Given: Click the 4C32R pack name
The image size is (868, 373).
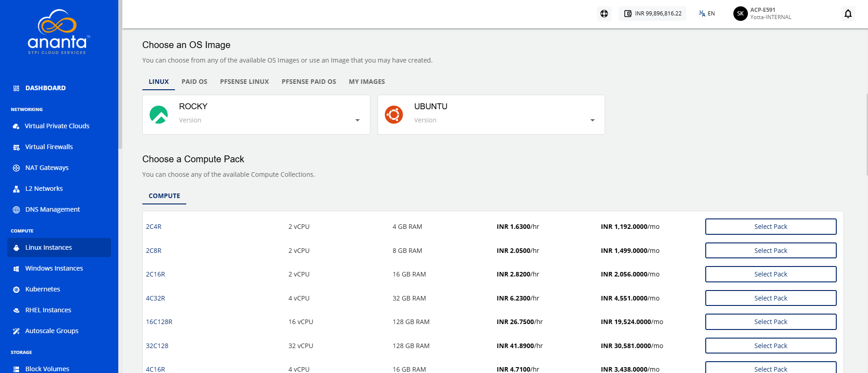Looking at the screenshot, I should [155, 298].
